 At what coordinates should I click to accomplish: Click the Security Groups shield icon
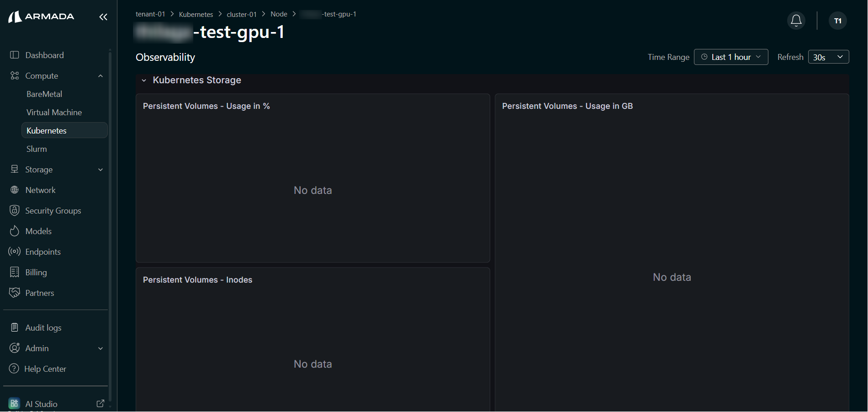pyautogui.click(x=15, y=210)
